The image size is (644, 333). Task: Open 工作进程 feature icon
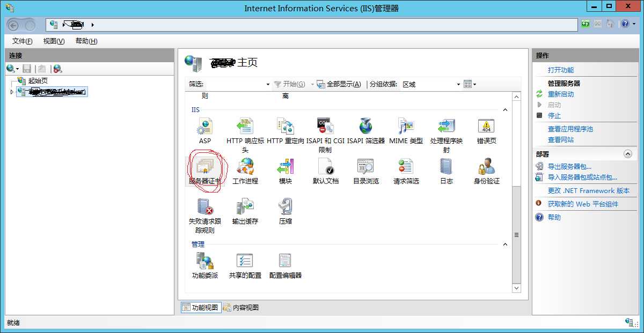point(245,171)
